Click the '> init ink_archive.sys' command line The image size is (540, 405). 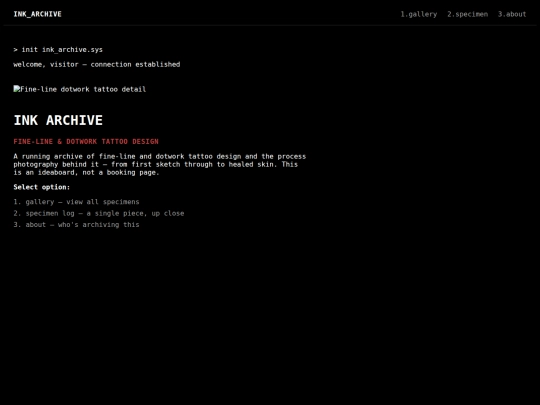58,50
